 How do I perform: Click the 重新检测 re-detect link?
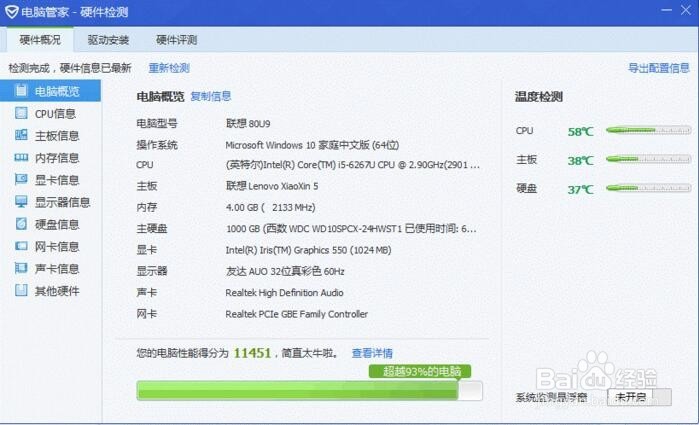coord(169,68)
